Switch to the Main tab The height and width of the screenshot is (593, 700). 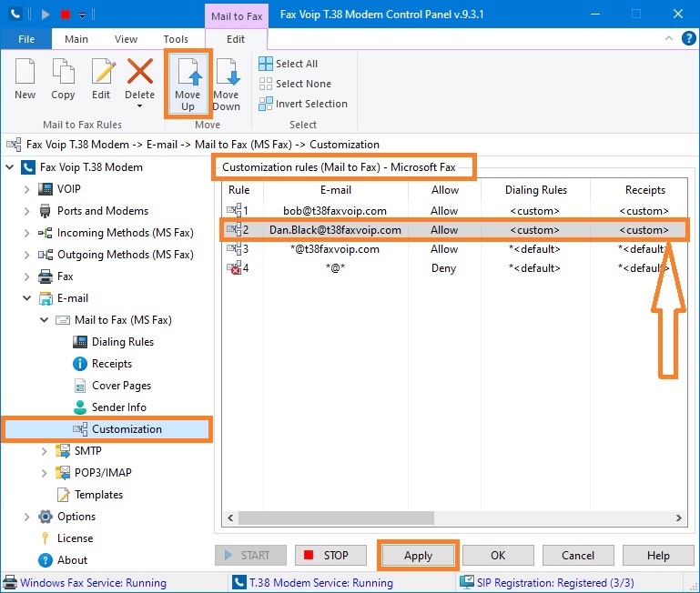point(76,39)
